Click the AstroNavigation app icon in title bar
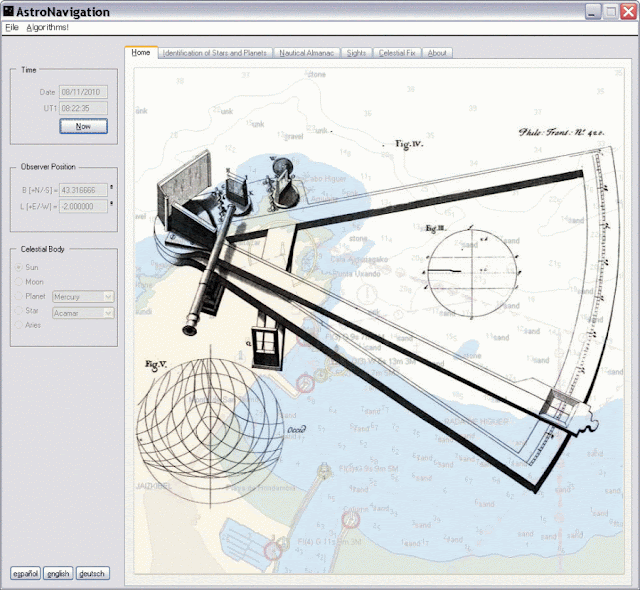640x590 pixels. coord(8,11)
